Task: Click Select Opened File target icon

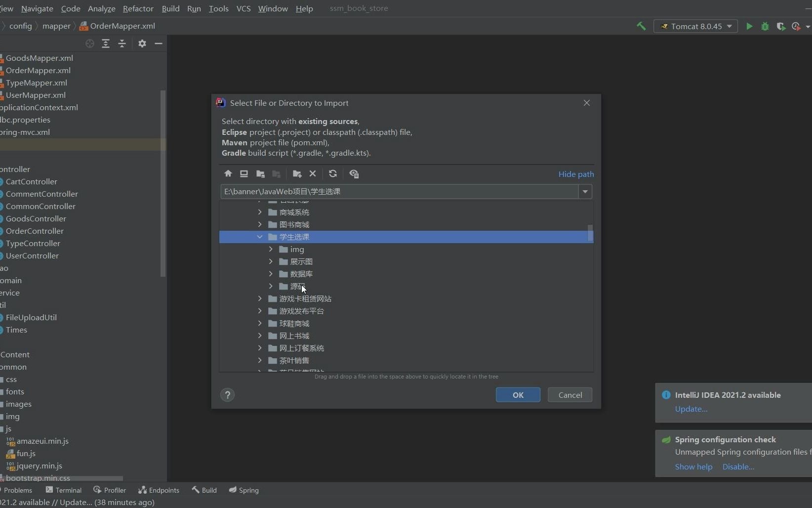Action: click(90, 43)
